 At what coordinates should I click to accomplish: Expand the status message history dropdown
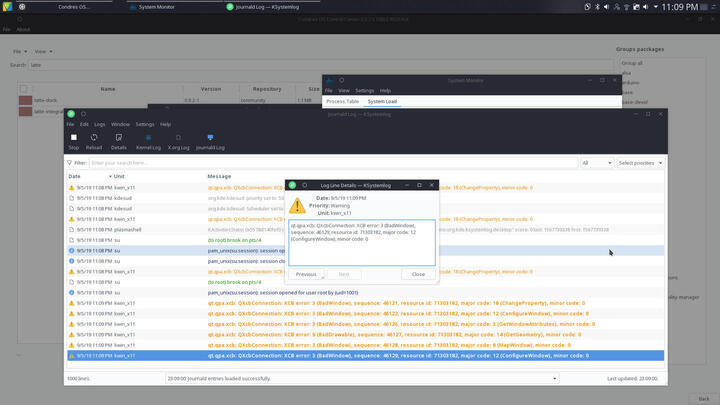coord(555,379)
